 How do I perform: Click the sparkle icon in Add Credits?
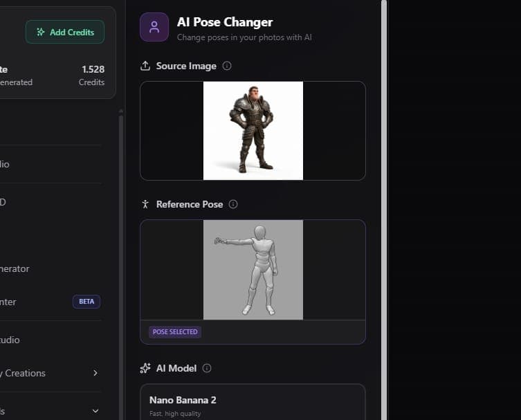[41, 32]
